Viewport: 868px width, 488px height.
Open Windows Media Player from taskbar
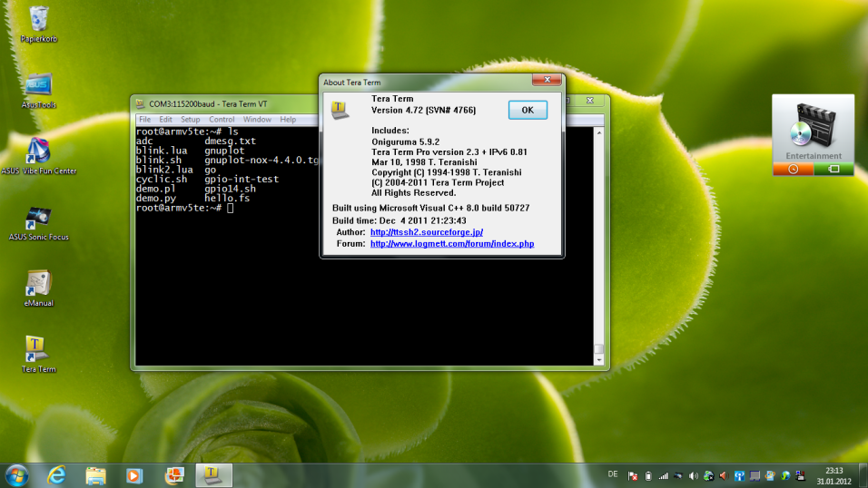pos(134,476)
